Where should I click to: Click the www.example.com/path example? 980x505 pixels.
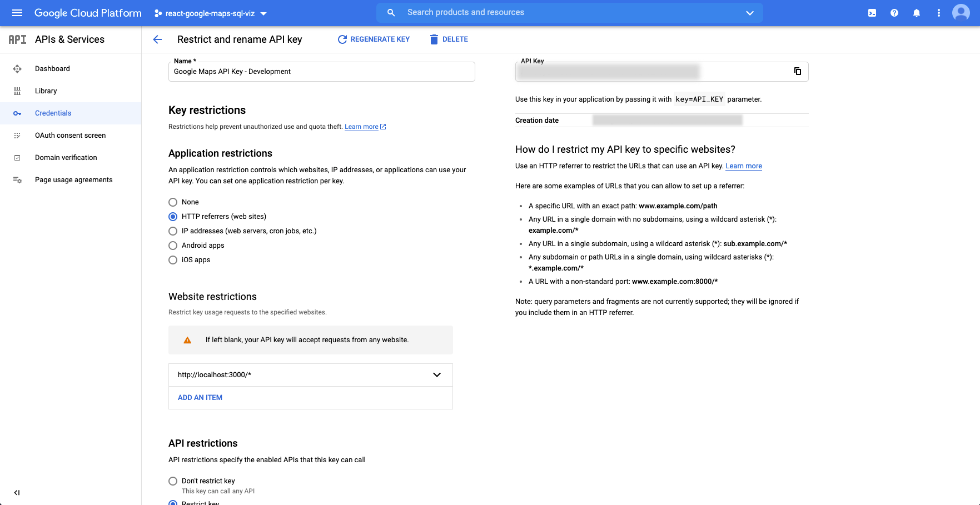[x=678, y=206]
